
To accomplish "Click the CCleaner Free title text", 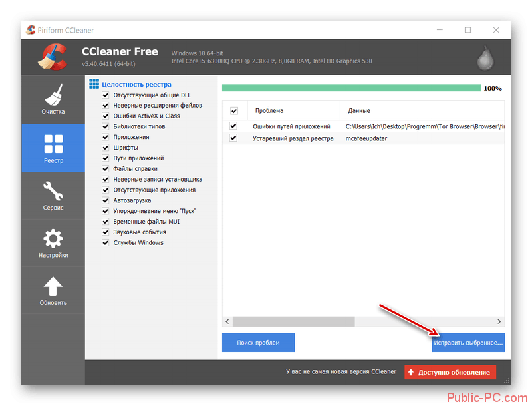I will pos(120,51).
